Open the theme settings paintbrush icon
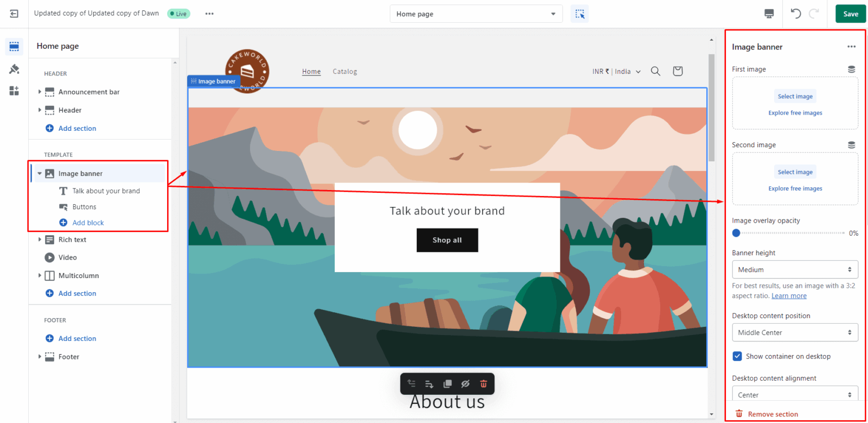This screenshot has height=423, width=868. (x=14, y=69)
